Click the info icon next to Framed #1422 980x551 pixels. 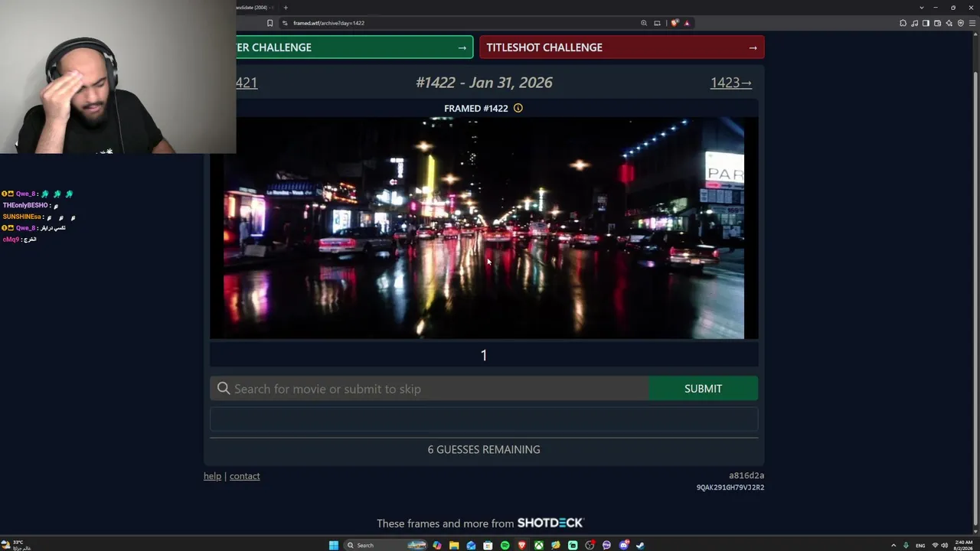click(x=518, y=108)
